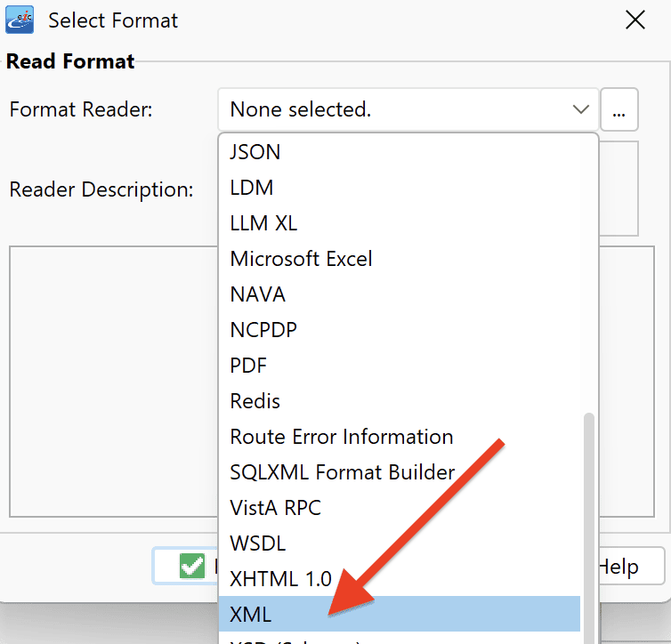Pick Redis from the dropdown
671x644 pixels.
[x=400, y=401]
